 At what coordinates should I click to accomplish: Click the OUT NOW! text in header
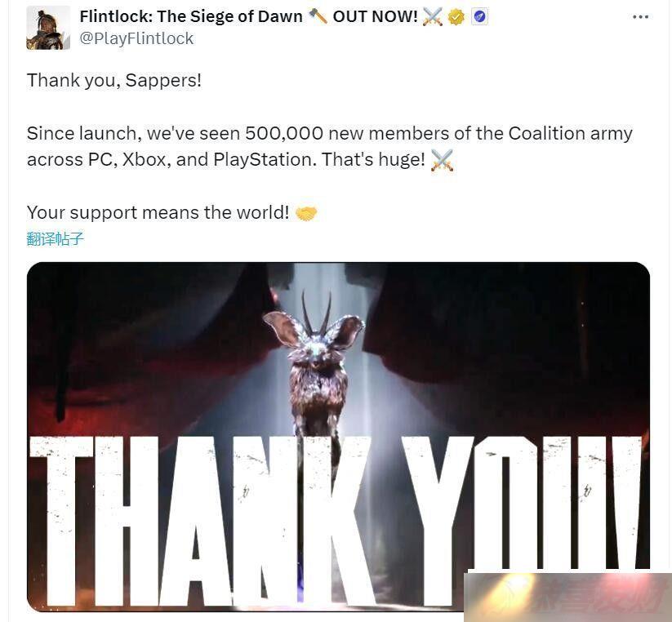coord(375,16)
